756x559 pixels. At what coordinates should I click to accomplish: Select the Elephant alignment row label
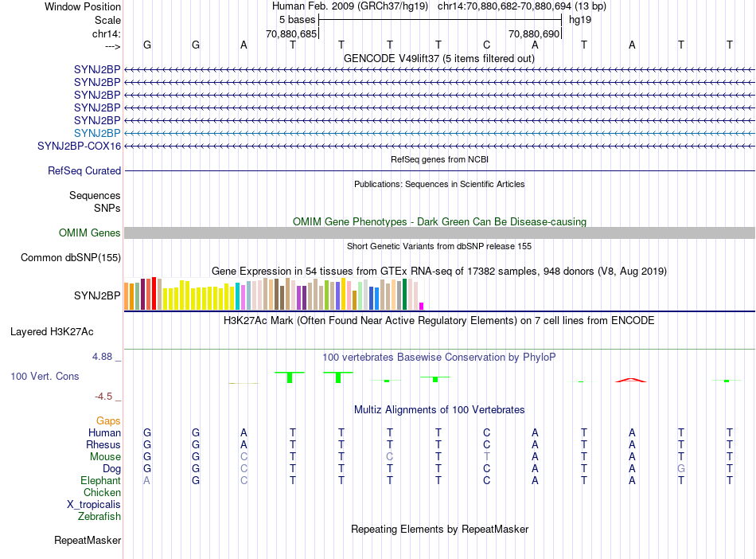click(100, 480)
